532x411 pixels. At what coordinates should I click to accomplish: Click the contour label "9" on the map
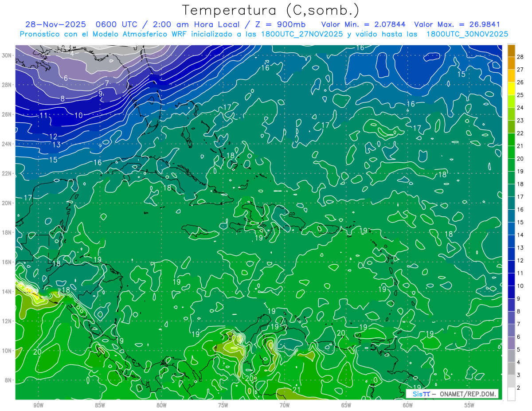coord(100,94)
